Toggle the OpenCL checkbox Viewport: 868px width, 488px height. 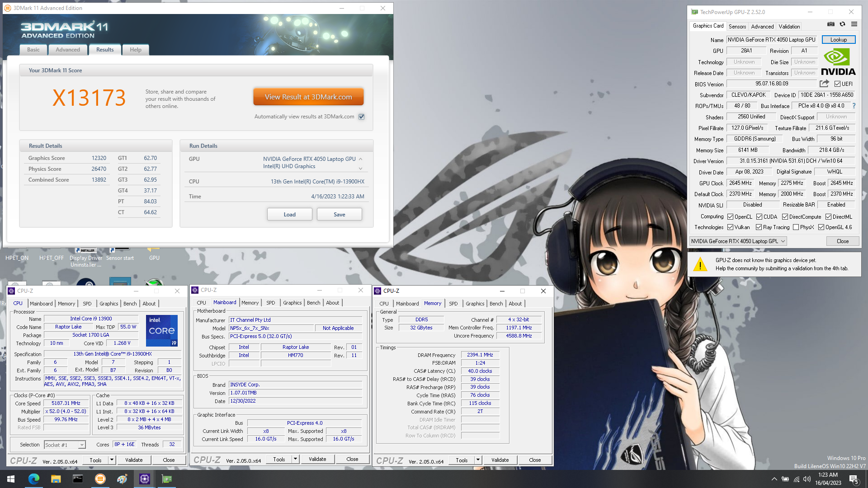click(730, 217)
